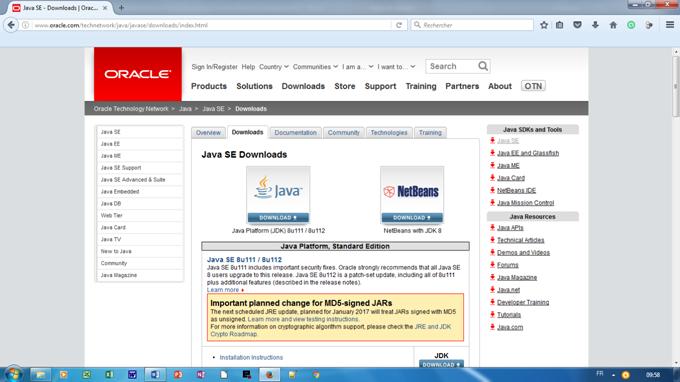Screen dimensions: 680x382
Task: Open Support in main navigation
Action: (x=380, y=86)
